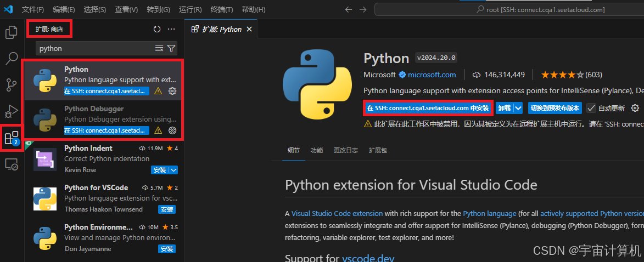
Task: Switch to the Extension Pack (扩展包) tab
Action: [x=378, y=151]
